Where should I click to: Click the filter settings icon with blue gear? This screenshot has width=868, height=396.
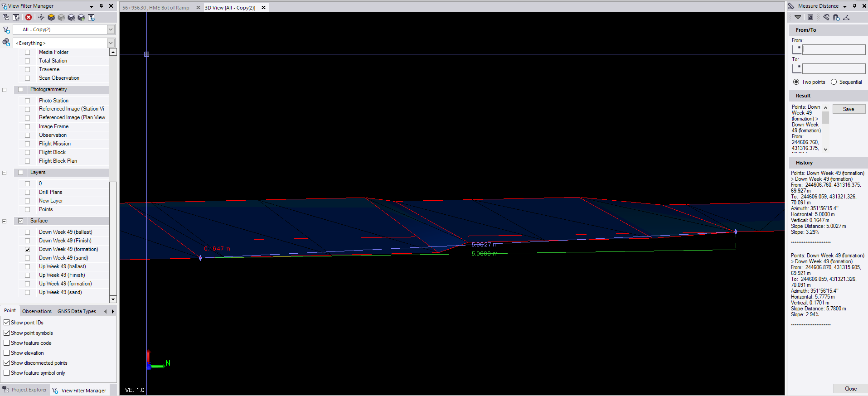click(x=91, y=17)
